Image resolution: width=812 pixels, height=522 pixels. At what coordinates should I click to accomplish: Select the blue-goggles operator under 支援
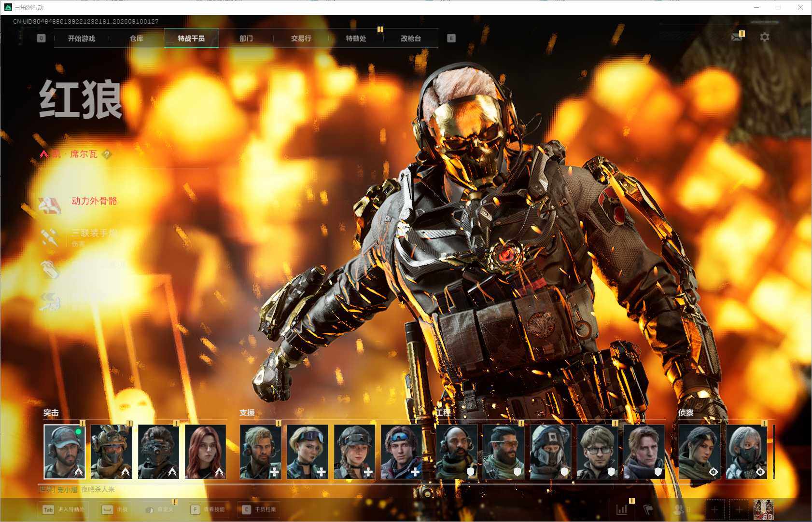tap(401, 452)
